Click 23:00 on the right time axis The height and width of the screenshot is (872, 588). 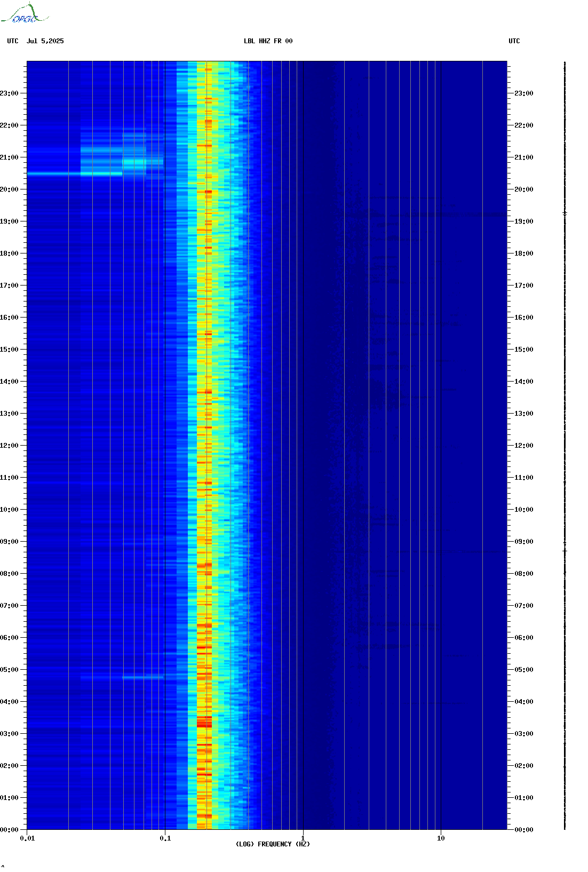[523, 93]
